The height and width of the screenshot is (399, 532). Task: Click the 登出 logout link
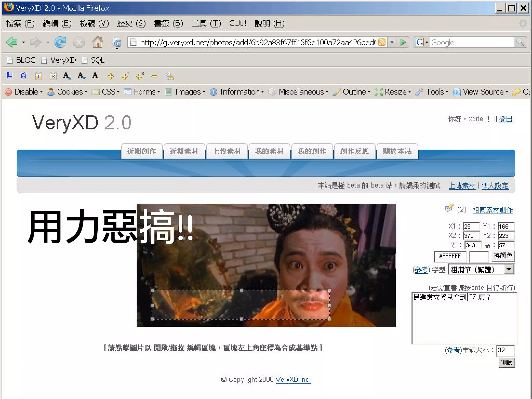tap(506, 119)
